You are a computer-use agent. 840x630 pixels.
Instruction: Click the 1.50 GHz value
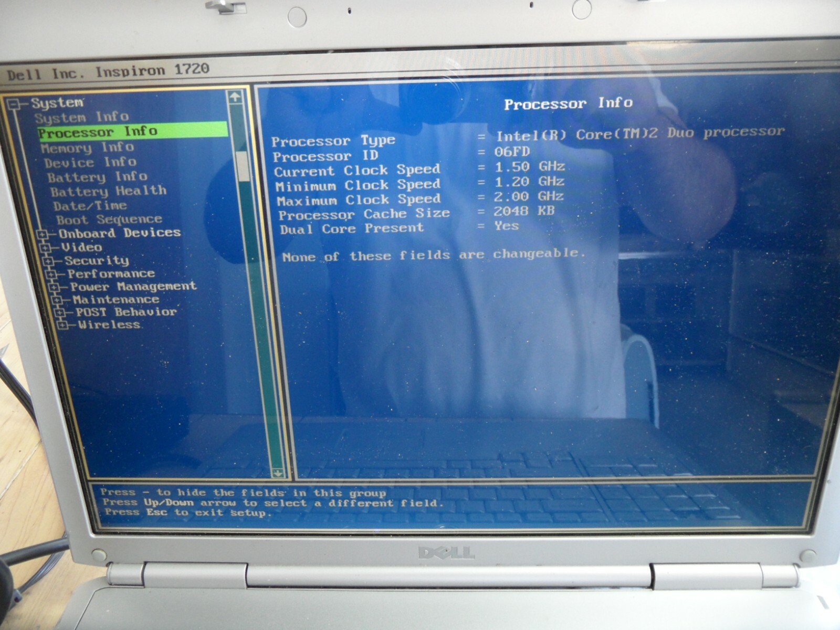pos(530,167)
